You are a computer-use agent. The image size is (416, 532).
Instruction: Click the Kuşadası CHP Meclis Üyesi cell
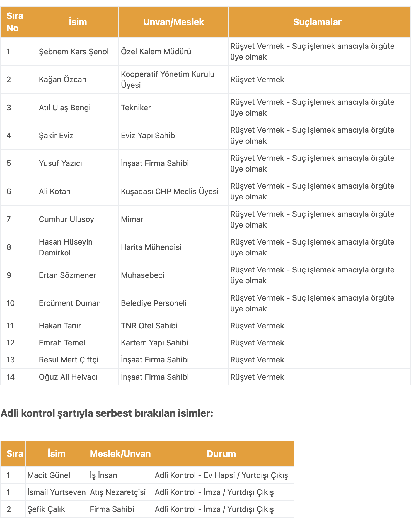(x=173, y=191)
